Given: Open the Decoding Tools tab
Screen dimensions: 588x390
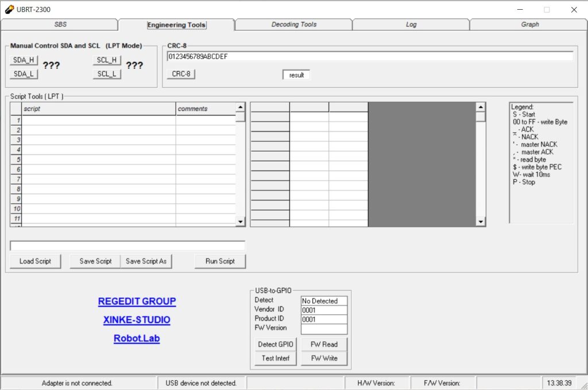Looking at the screenshot, I should pyautogui.click(x=293, y=25).
